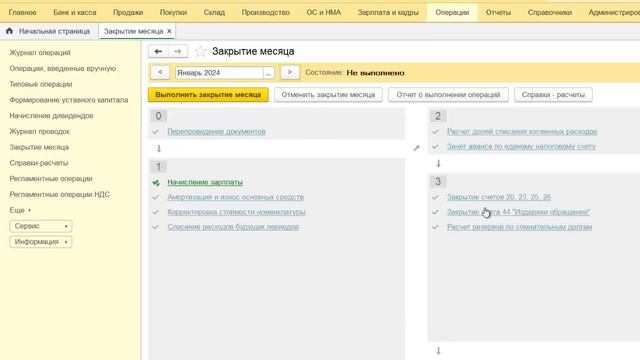Open Справки - расчеты button
640x360 pixels.
click(553, 95)
